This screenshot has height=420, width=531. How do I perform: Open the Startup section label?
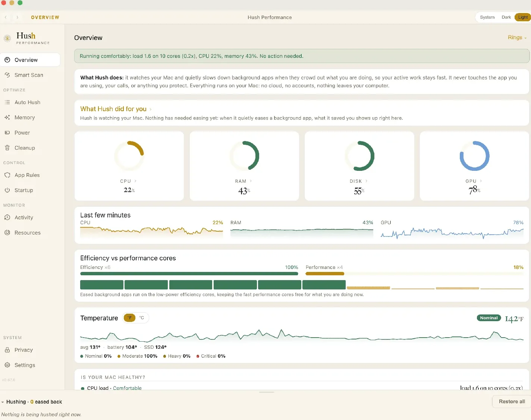point(24,190)
